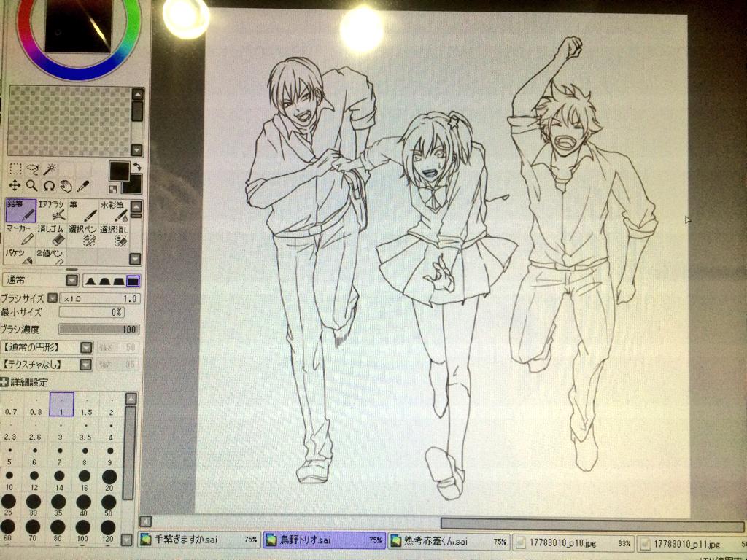Switch to 烏野トリオ.sai document tab
The image size is (747, 560).
324,540
